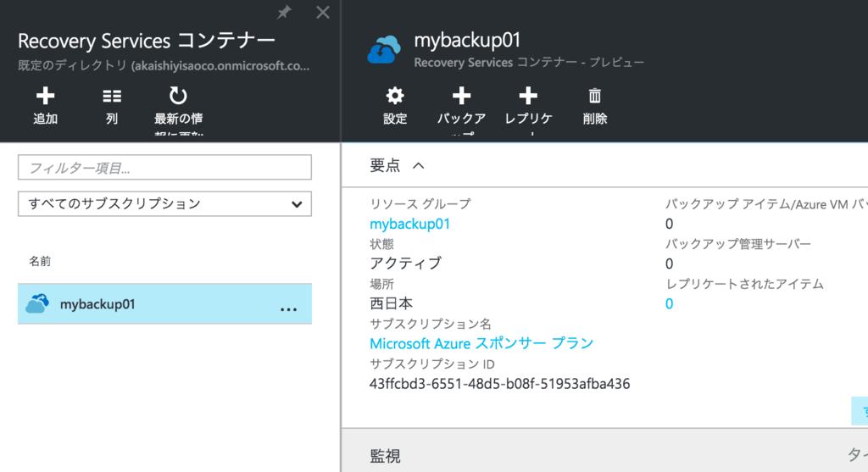This screenshot has height=472, width=868.
Task: Click the バックアップ plus icon
Action: click(461, 96)
